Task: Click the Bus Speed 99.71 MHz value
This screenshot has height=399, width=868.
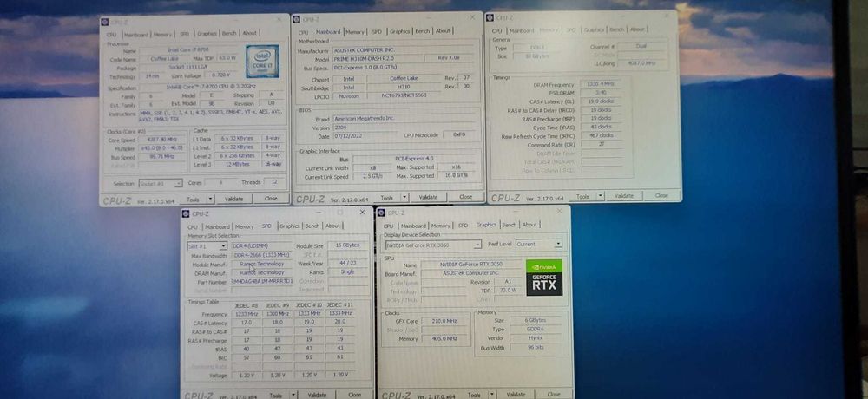Action: [162, 157]
